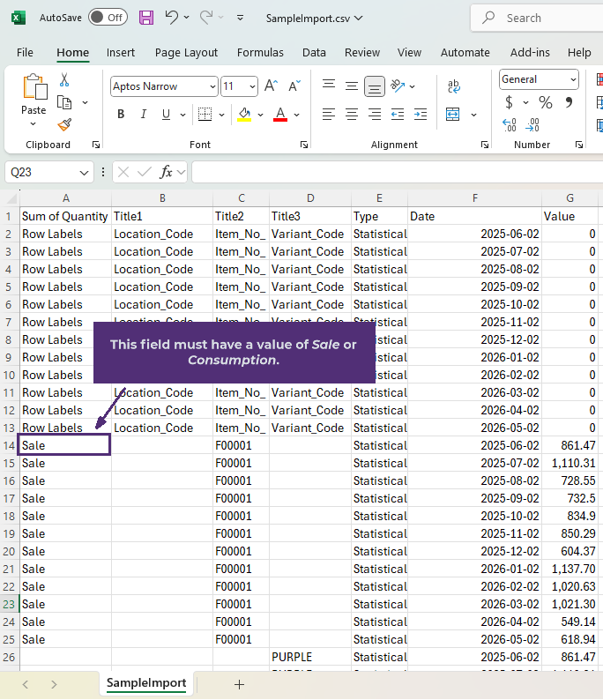Select the SampleImport sheet tab

point(146,683)
